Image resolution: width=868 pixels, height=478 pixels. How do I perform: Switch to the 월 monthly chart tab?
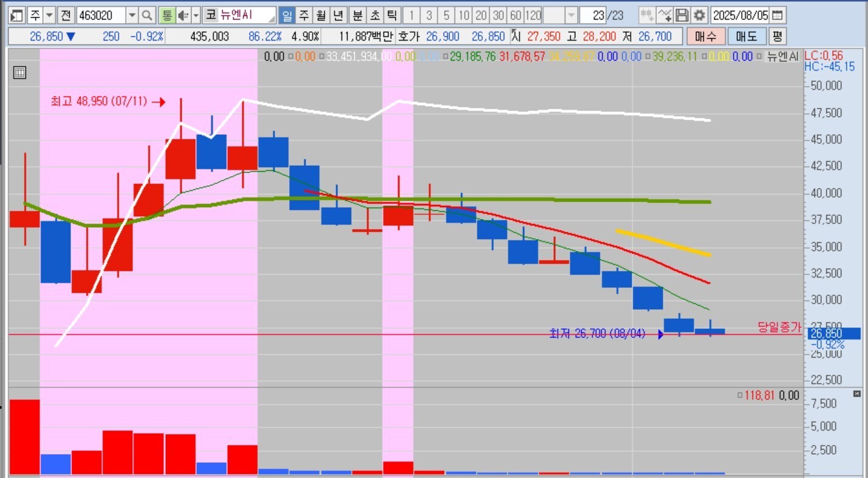pyautogui.click(x=322, y=15)
